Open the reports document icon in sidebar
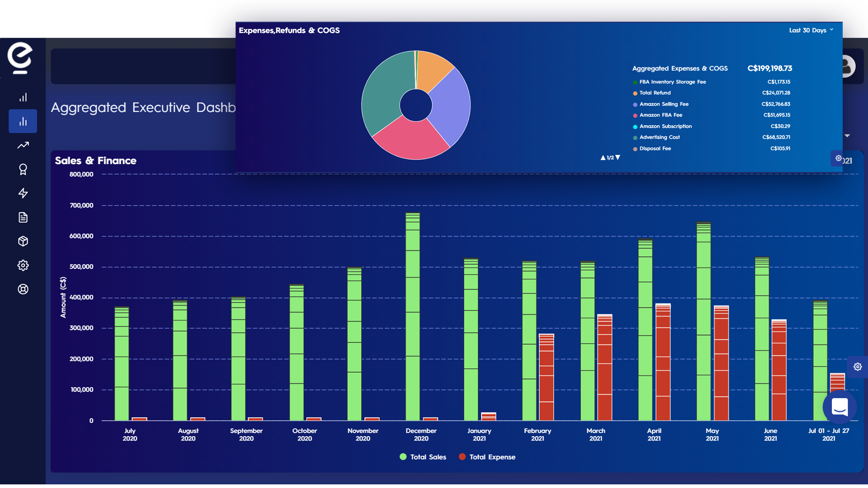 pyautogui.click(x=23, y=217)
